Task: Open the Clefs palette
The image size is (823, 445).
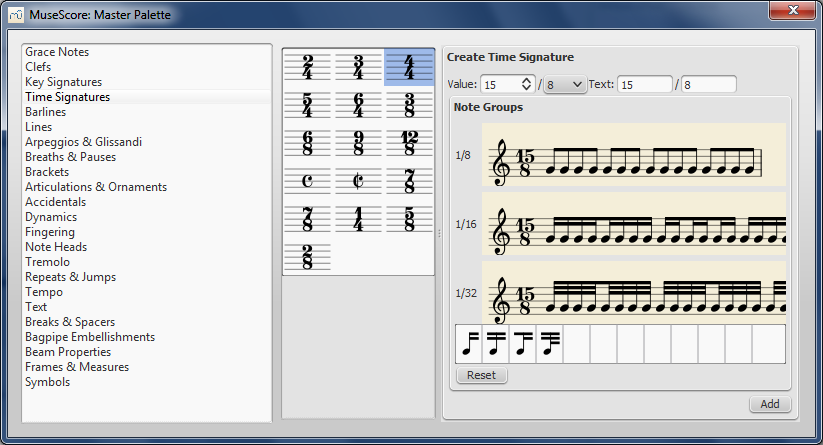Action: tap(38, 67)
